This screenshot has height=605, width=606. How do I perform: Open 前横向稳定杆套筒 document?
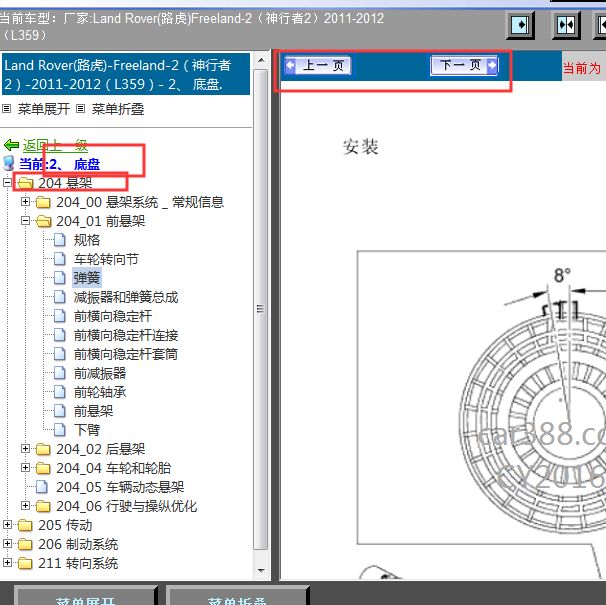[126, 354]
